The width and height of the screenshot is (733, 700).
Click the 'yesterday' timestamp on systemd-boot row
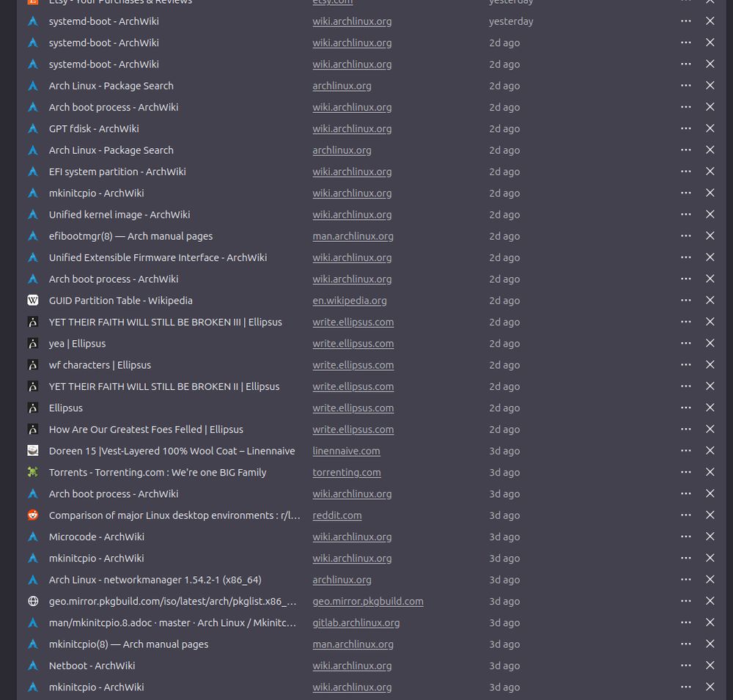click(511, 21)
